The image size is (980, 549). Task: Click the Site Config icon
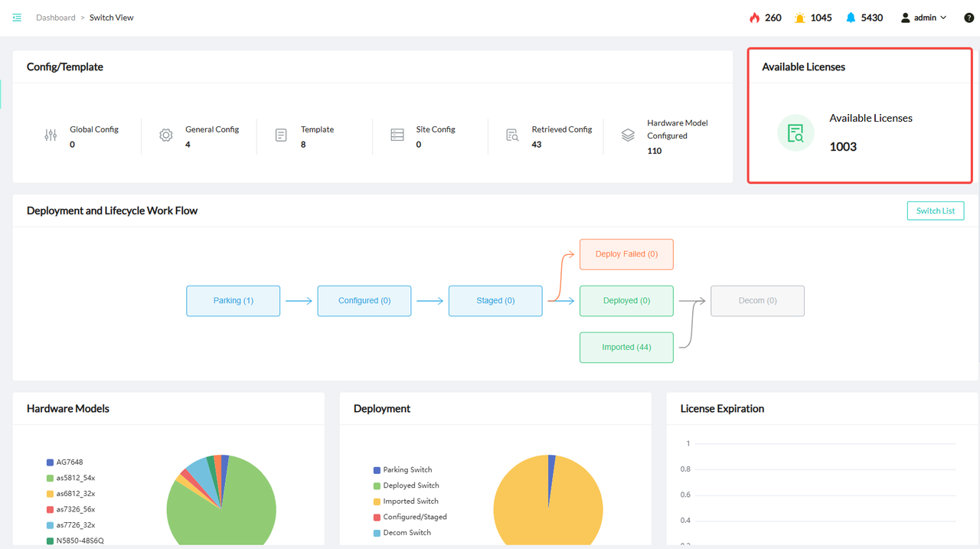pos(397,136)
